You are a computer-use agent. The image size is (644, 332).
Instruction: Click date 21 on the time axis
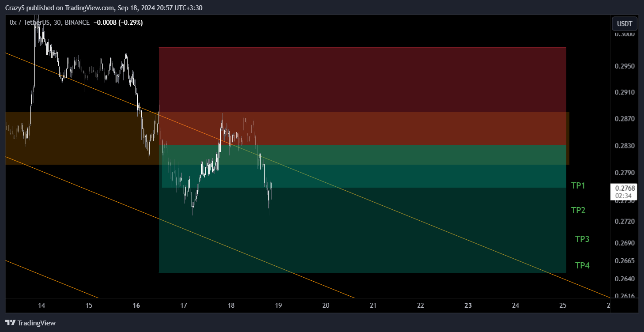373,306
